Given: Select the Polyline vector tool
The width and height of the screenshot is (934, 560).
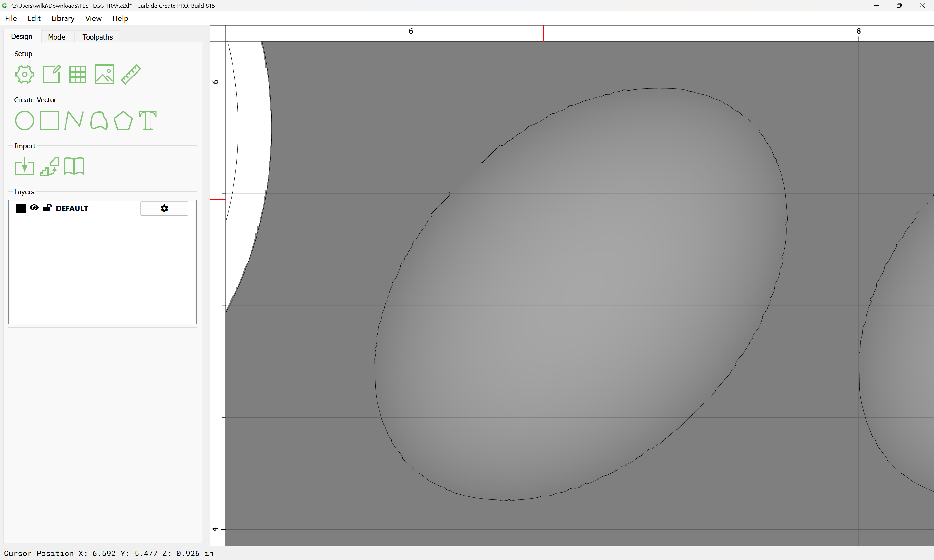Looking at the screenshot, I should (x=74, y=120).
